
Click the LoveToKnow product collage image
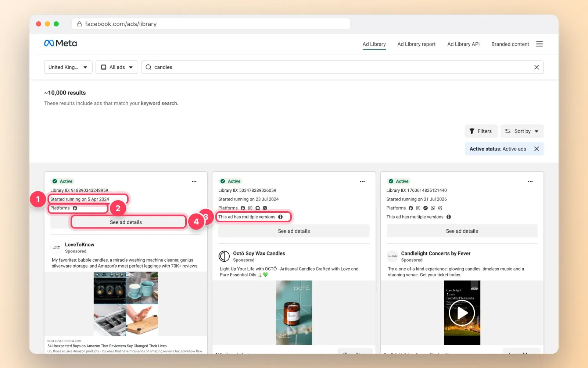(126, 304)
